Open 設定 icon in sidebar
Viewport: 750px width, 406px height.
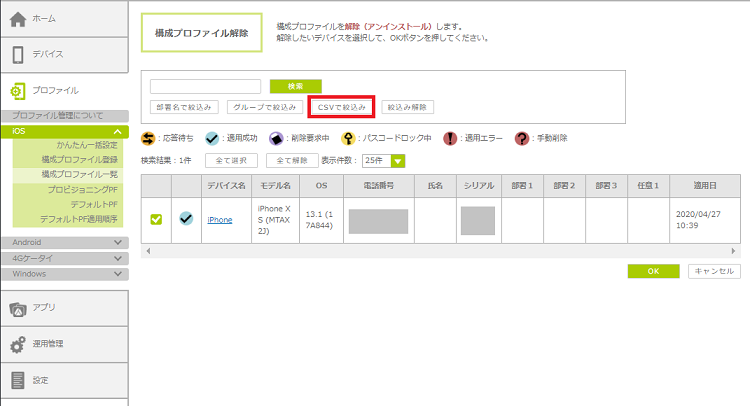tap(18, 380)
